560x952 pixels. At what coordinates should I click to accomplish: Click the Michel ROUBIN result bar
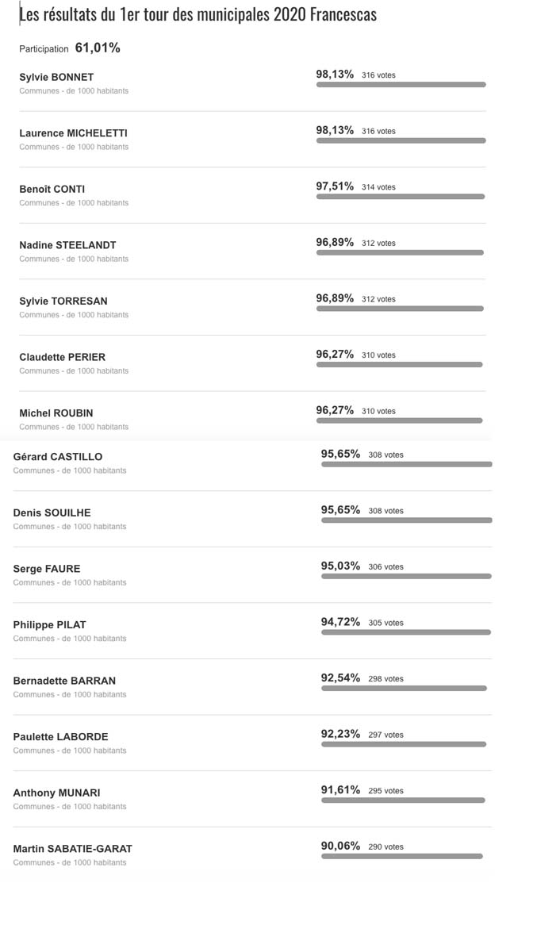point(399,420)
